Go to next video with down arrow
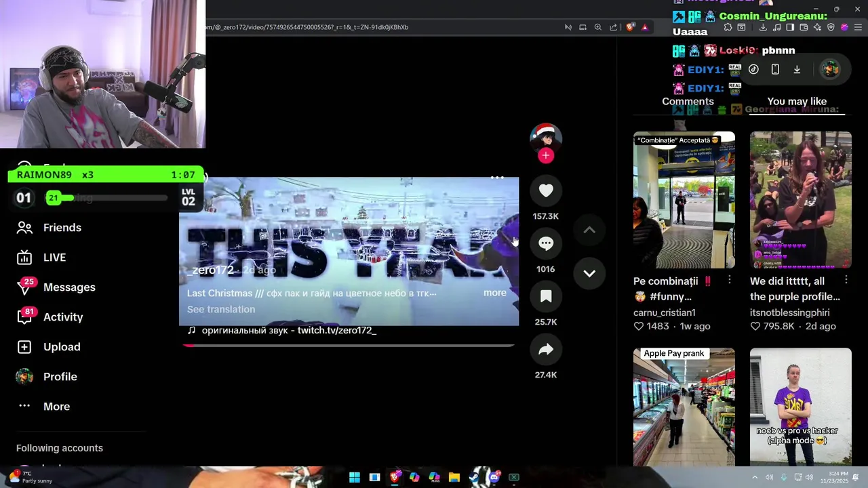The height and width of the screenshot is (488, 868). (x=589, y=274)
